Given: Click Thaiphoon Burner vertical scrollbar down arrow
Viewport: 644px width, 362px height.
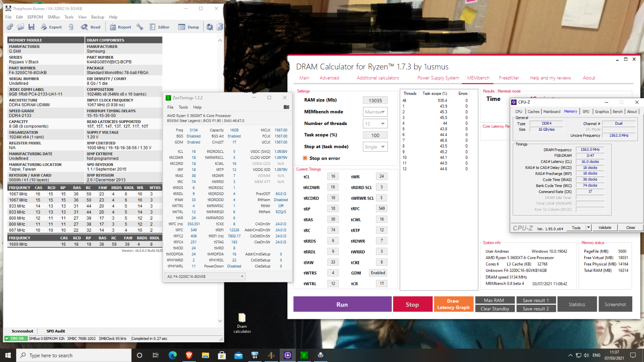Looking at the screenshot, I should 220,321.
